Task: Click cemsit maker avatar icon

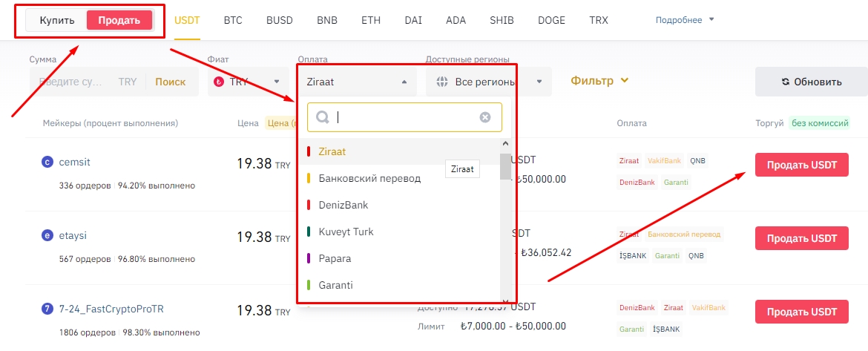Action: pyautogui.click(x=47, y=162)
